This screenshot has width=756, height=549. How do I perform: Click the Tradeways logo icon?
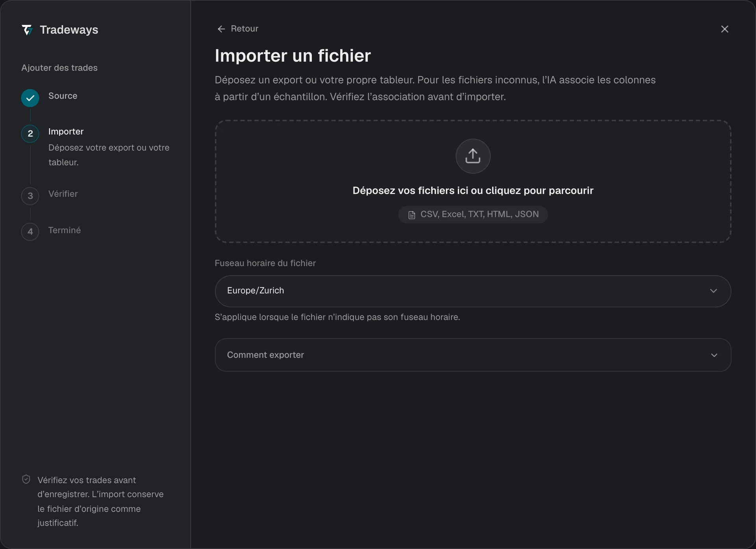click(x=27, y=30)
